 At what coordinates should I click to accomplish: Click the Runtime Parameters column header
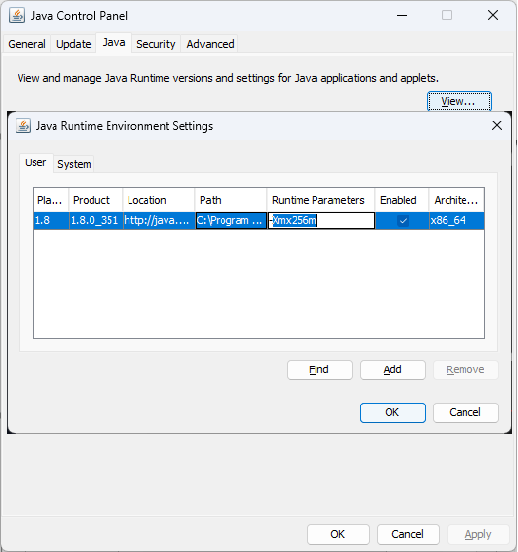(320, 200)
